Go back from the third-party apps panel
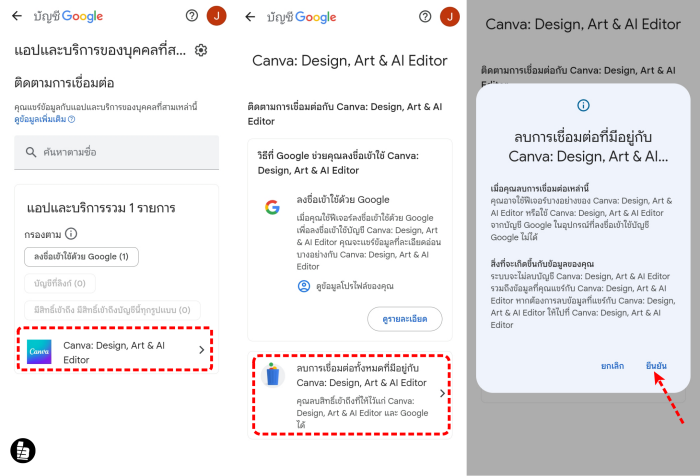This screenshot has width=700, height=476. click(17, 16)
